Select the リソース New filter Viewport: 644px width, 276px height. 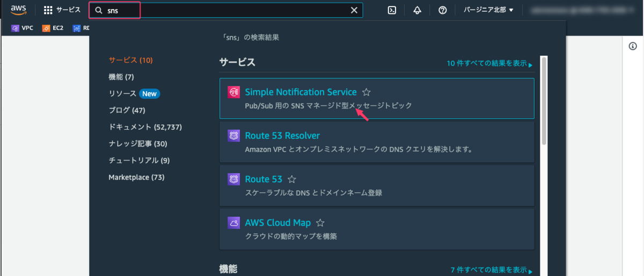click(x=134, y=93)
